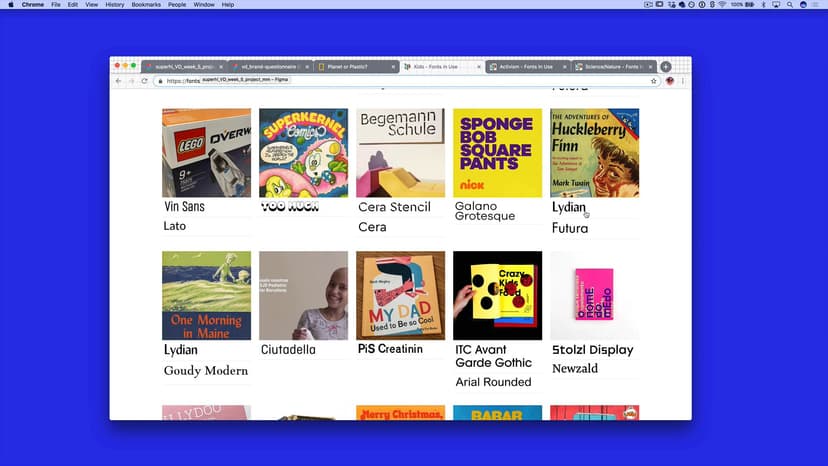
Task: Click the browser address bar
Action: tap(400, 81)
